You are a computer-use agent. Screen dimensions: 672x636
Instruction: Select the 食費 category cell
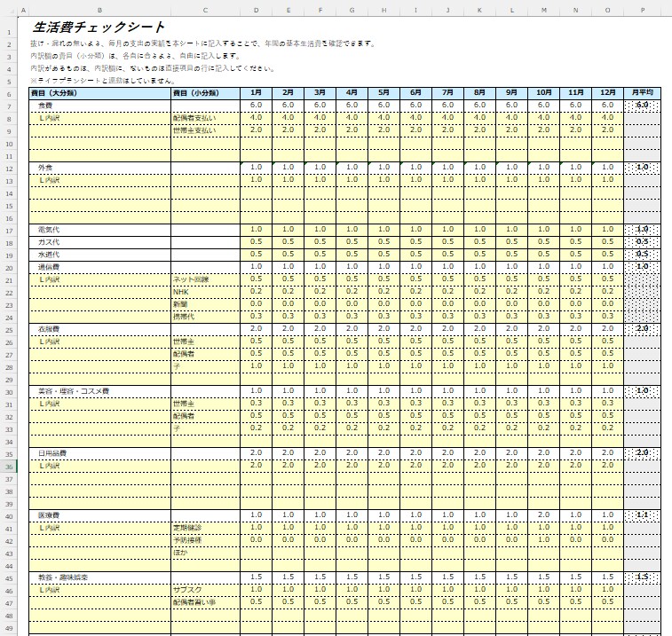coord(99,106)
